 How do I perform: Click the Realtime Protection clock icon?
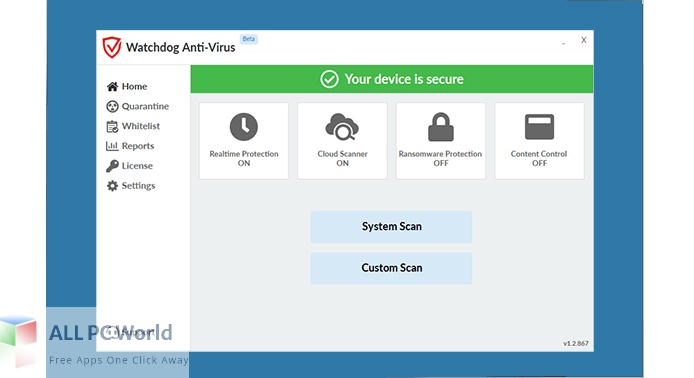[x=244, y=127]
